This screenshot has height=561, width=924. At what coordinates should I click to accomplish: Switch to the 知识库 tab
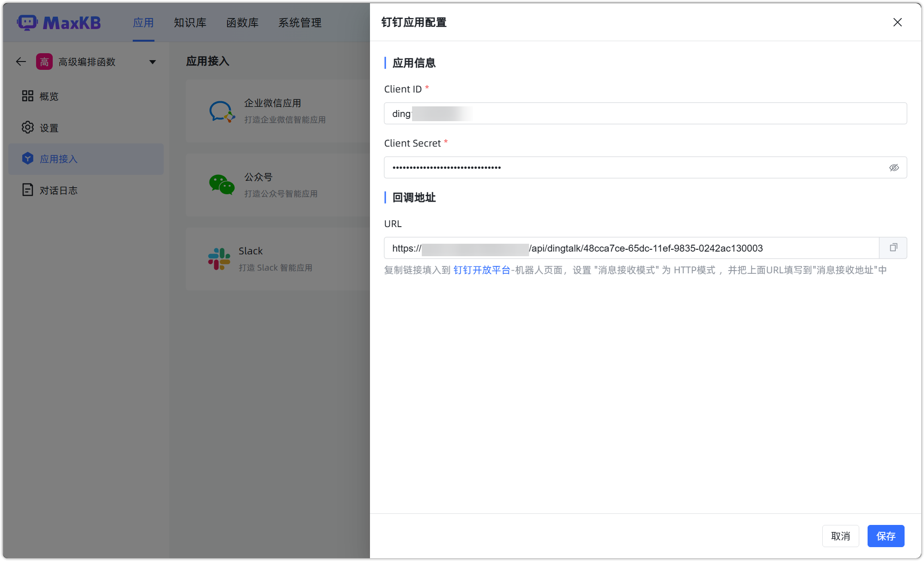(x=190, y=23)
